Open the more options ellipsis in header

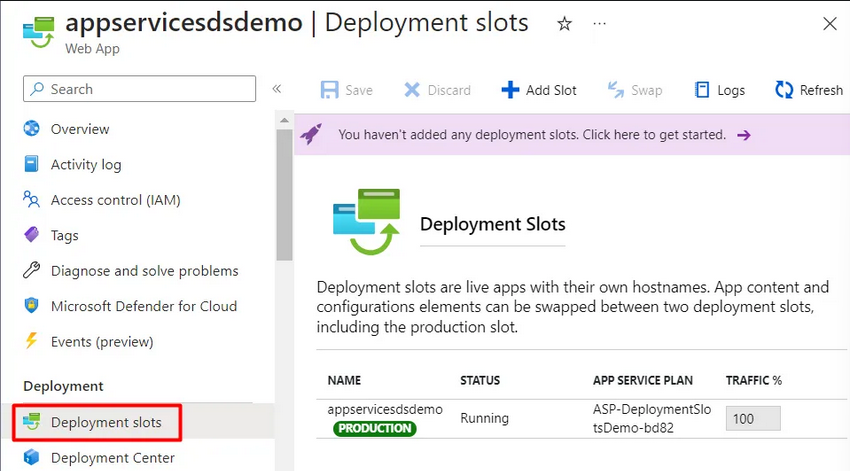tap(600, 24)
